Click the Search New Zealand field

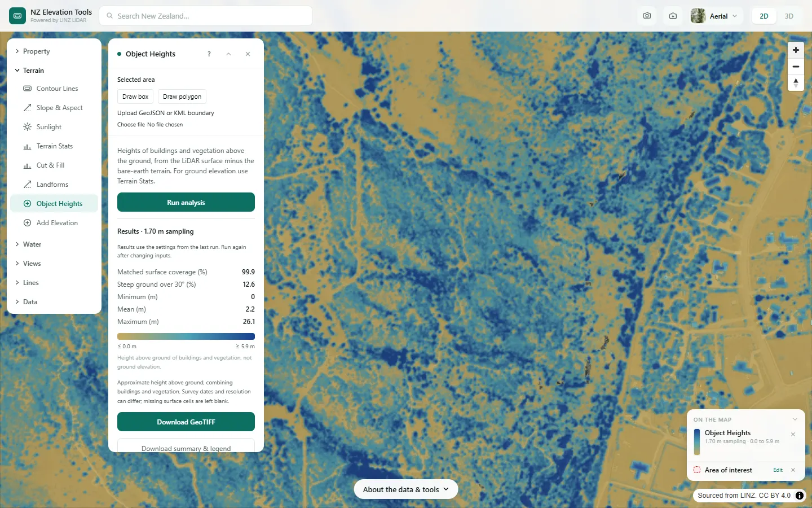(x=206, y=16)
